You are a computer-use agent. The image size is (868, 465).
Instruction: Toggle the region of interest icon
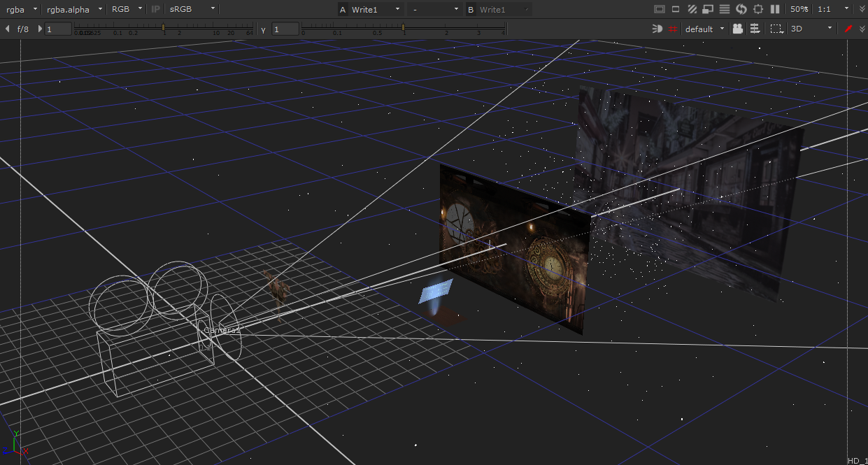(x=676, y=10)
